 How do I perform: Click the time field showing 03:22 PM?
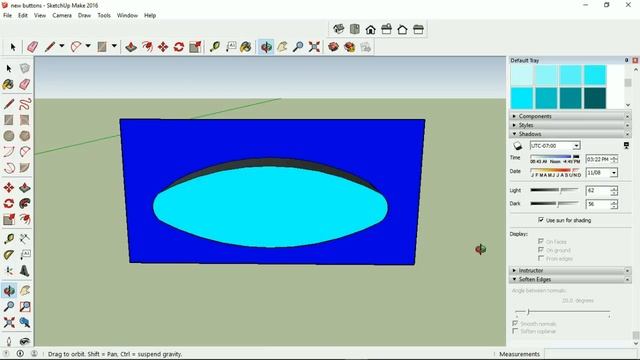point(598,159)
